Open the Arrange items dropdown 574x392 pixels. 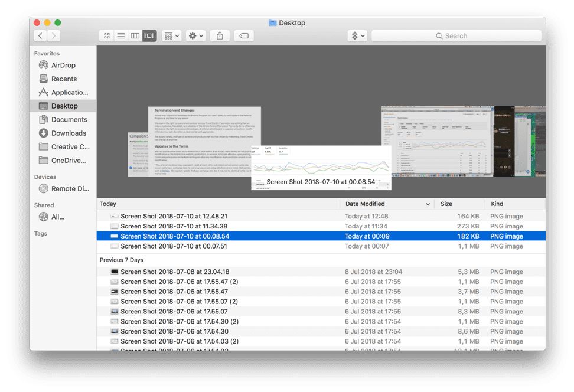point(172,36)
